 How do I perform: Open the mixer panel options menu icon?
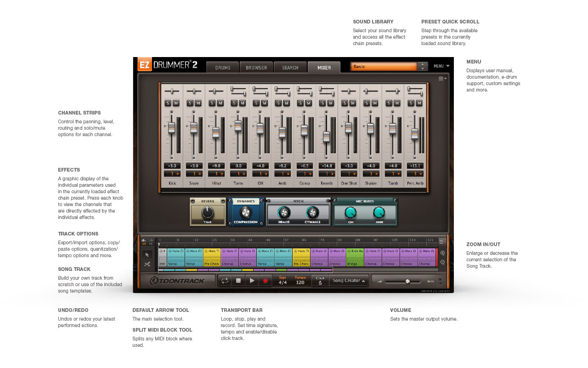tap(442, 79)
